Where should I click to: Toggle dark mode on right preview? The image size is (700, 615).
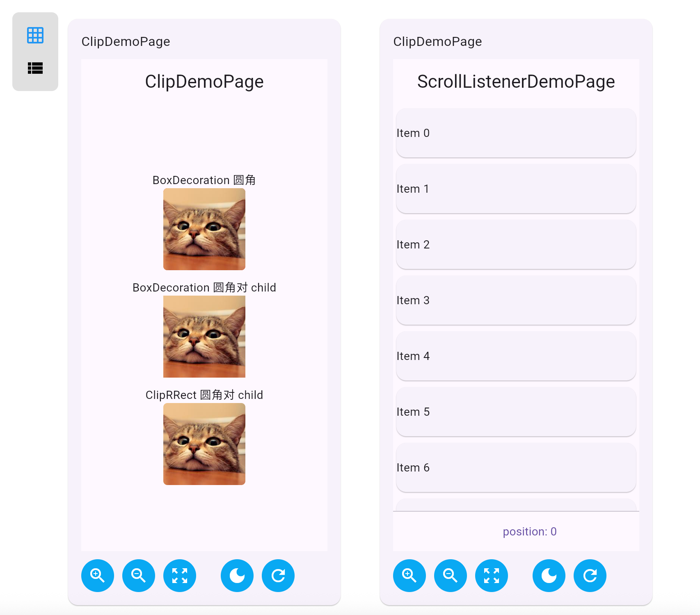(x=549, y=576)
